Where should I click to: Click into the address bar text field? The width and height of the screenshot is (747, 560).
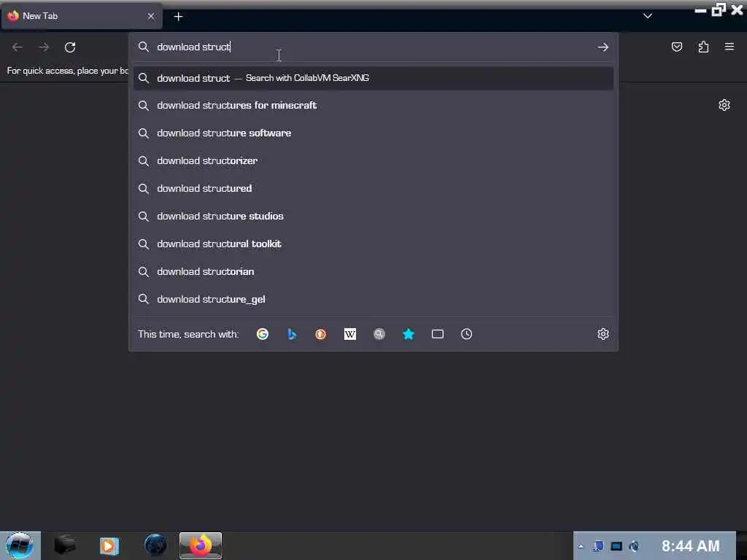373,47
